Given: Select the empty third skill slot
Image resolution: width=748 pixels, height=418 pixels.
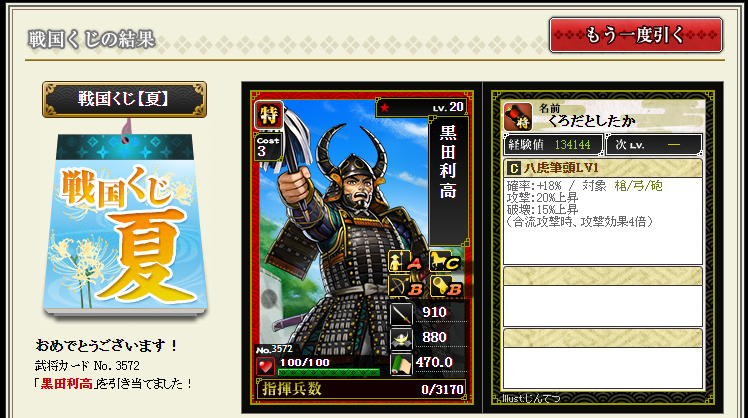Looking at the screenshot, I should pos(603,358).
